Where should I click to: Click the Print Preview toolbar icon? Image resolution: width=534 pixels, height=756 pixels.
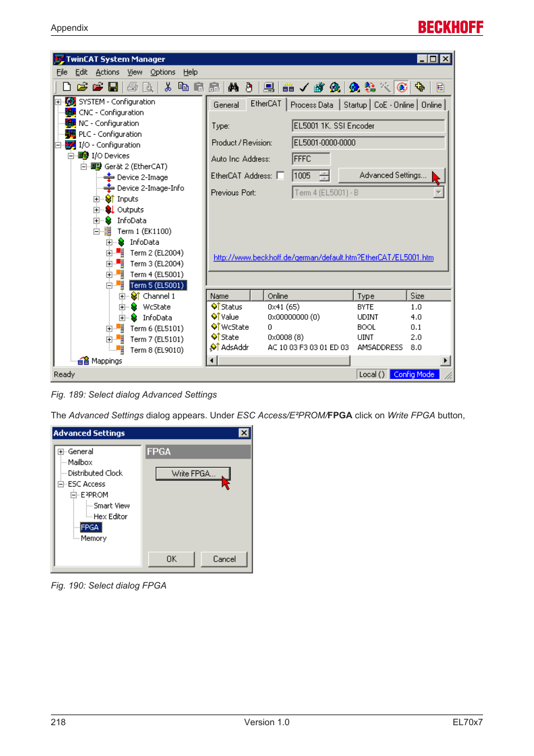pos(148,87)
